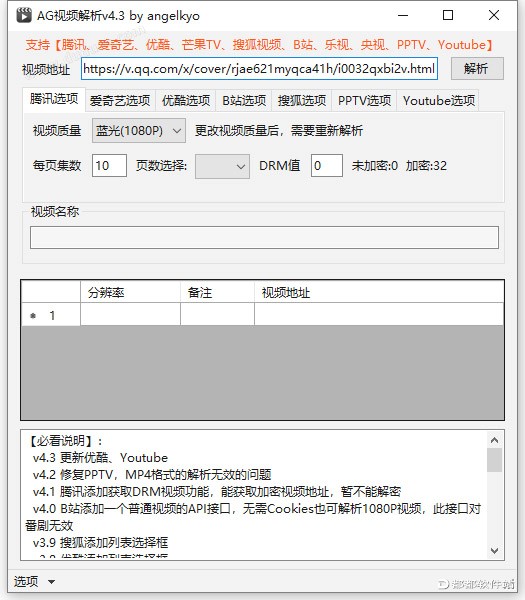Click the 分辨率 column header

[x=130, y=292]
